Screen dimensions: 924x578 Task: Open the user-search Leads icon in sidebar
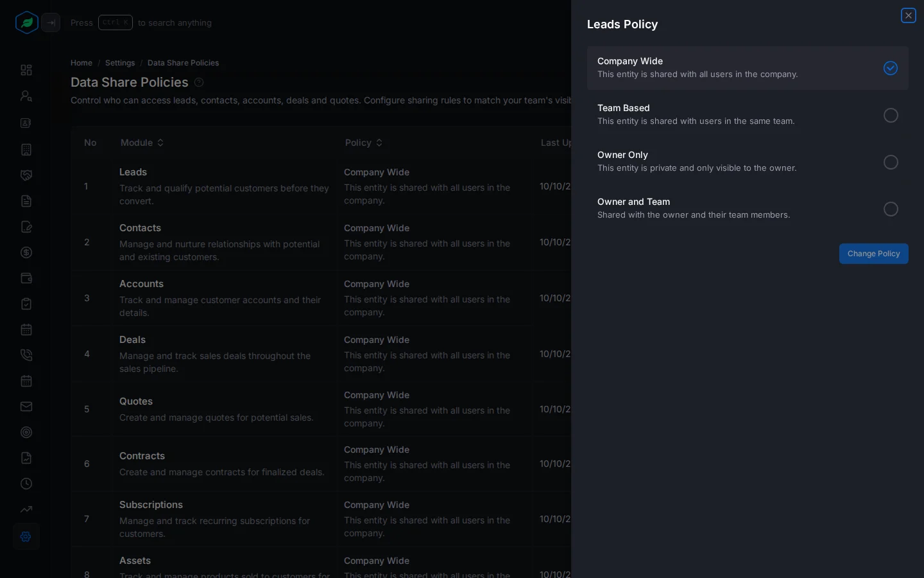[x=26, y=96]
